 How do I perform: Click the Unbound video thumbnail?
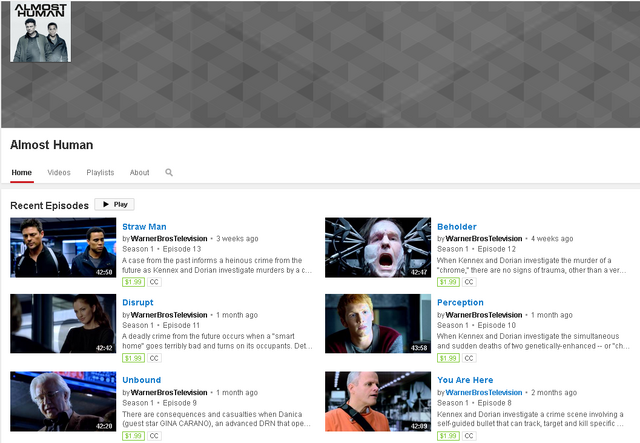pos(63,401)
